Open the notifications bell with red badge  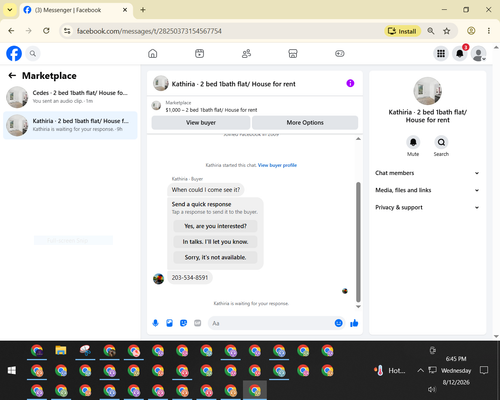[460, 53]
